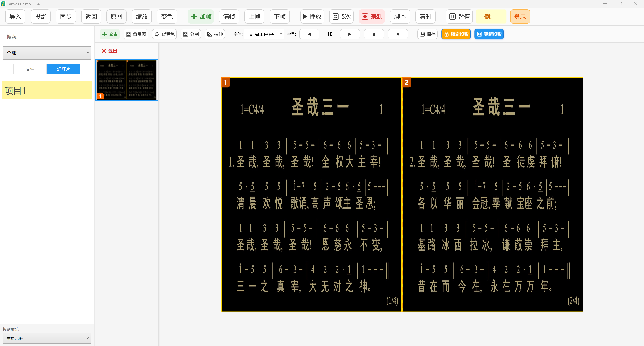Select the slide 1 thumbnail
Viewport: 644px width, 346px height.
(x=126, y=80)
